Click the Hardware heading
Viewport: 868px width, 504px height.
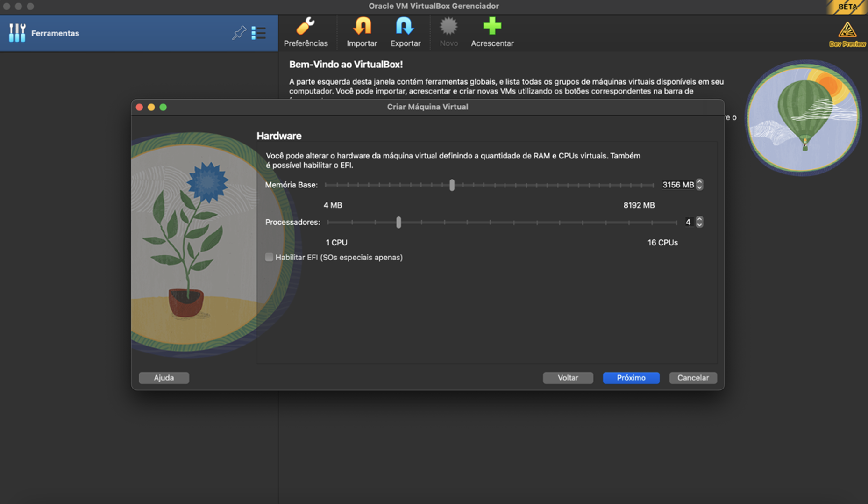tap(279, 136)
